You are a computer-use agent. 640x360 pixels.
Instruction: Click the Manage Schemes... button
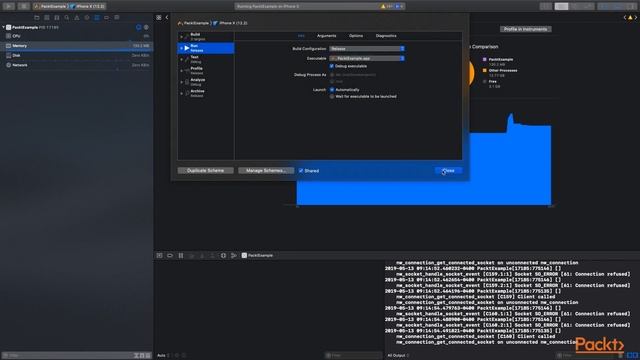(x=266, y=171)
